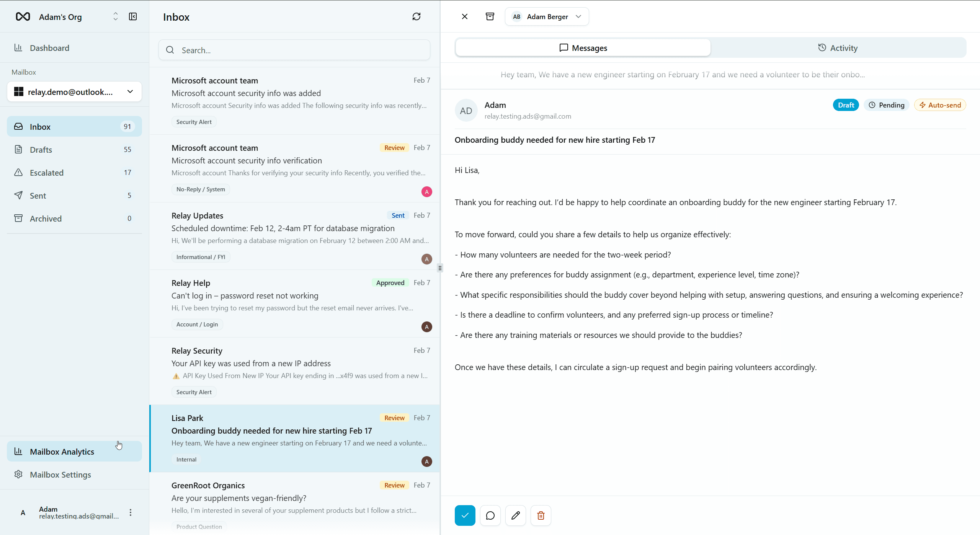Open the comment bubble icon for the draft

tap(490, 515)
